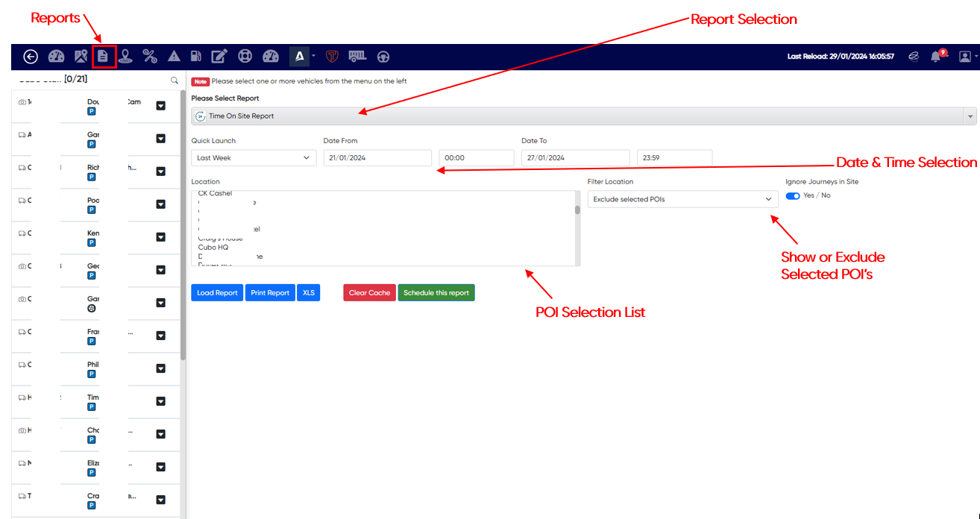
Task: Open the Reports icon in the toolbar
Action: (104, 56)
